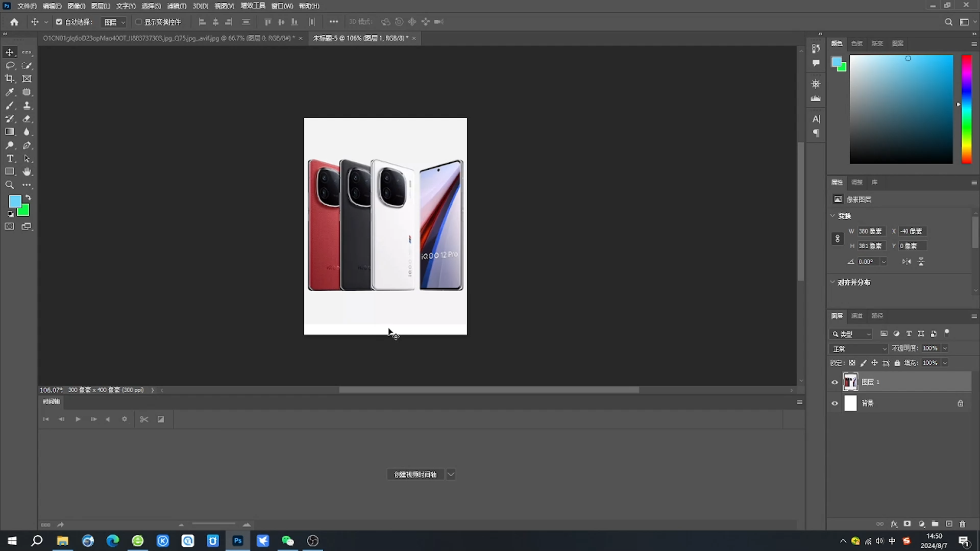Hide the 背景 layer eye icon
The image size is (980, 551).
coord(835,404)
